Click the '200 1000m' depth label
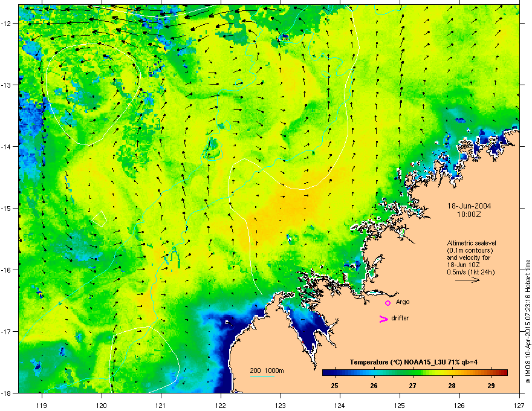 [267, 371]
